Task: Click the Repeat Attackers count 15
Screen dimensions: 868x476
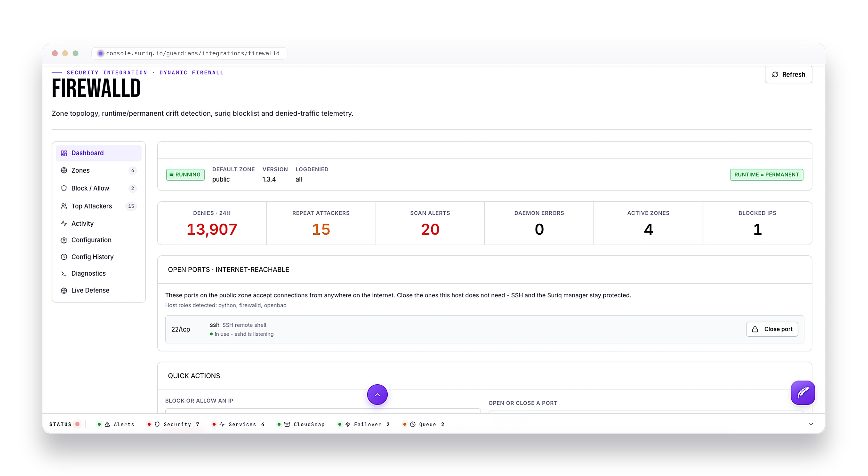Action: 321,229
